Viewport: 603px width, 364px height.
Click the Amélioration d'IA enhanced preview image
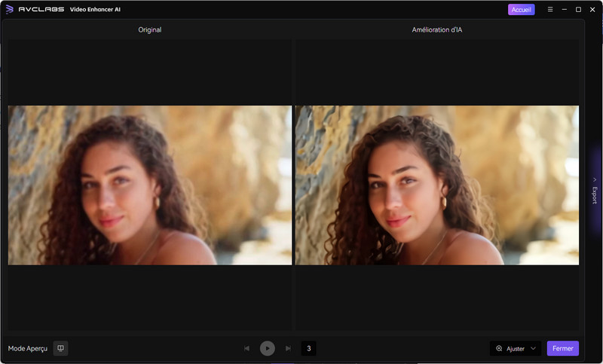(436, 185)
